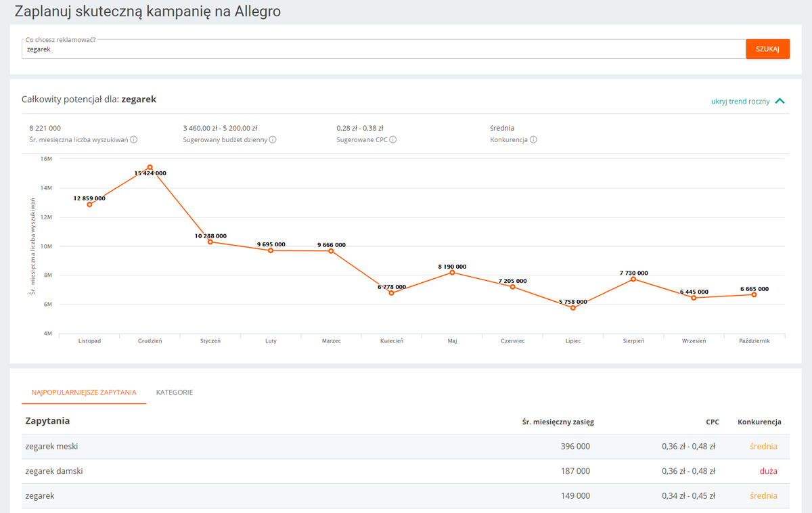
Task: Click the Listopad data point on the chart
Action: coord(89,204)
